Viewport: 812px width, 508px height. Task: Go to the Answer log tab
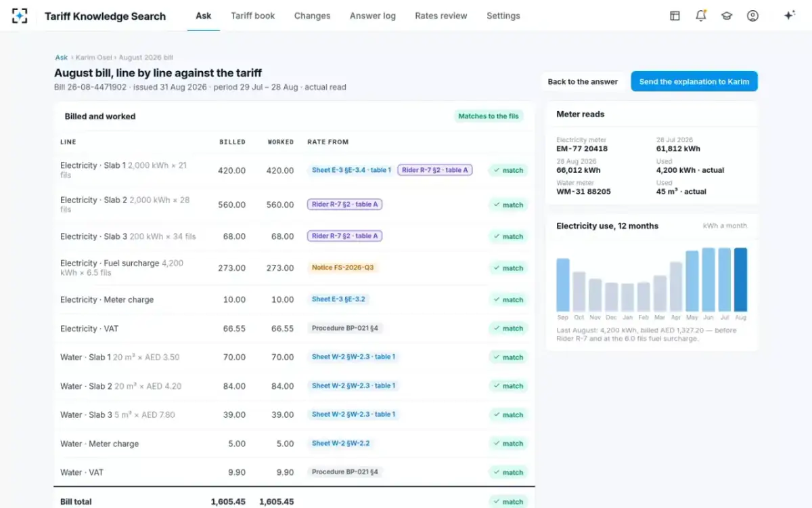pos(373,16)
